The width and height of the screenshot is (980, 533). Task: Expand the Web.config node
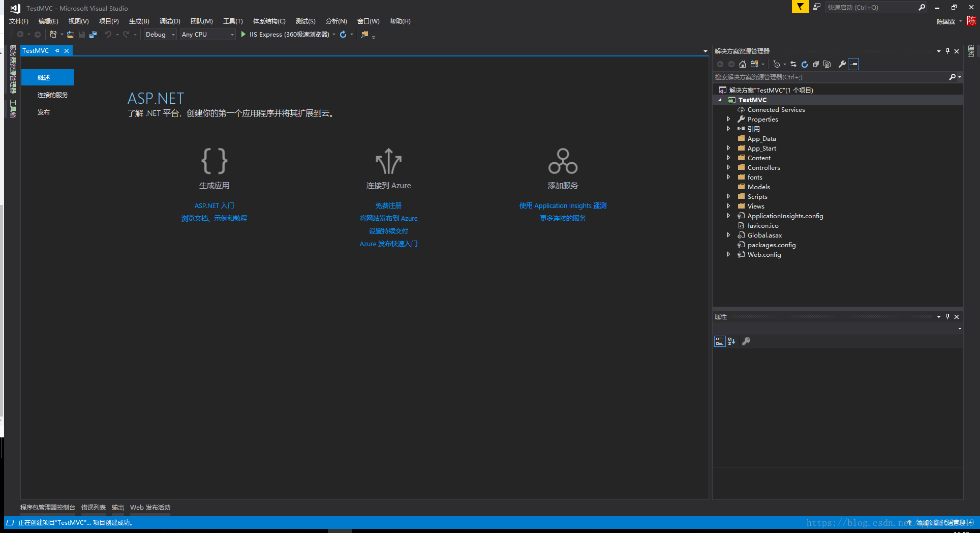tap(729, 254)
